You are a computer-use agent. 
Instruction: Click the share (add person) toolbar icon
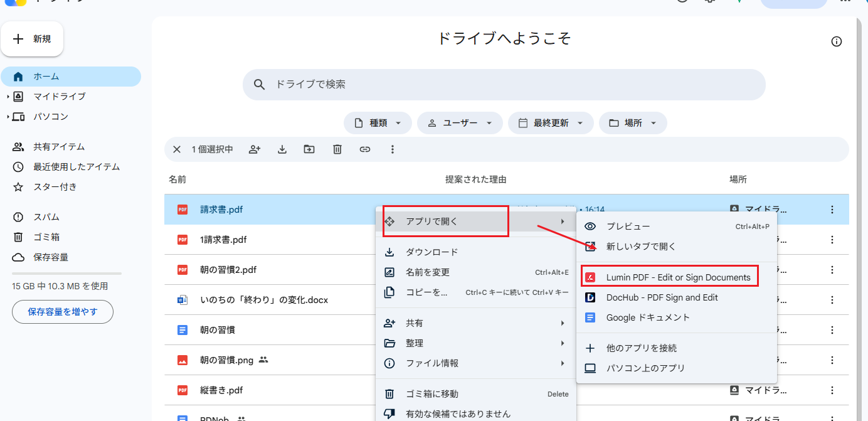[255, 149]
